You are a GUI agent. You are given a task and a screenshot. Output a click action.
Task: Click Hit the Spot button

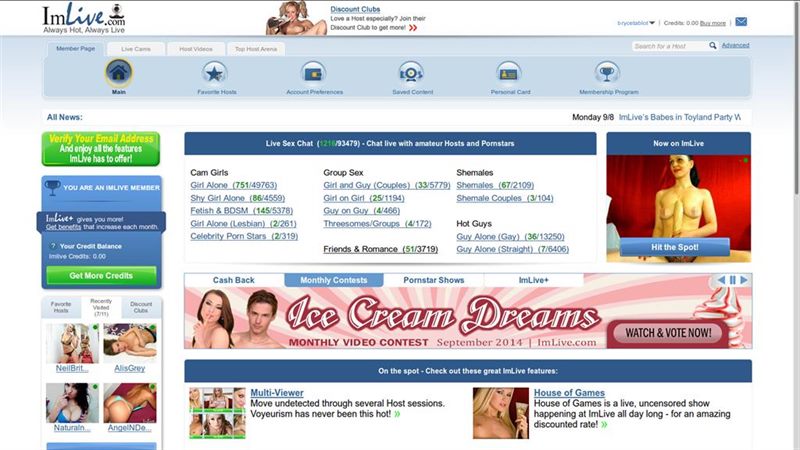pos(674,247)
